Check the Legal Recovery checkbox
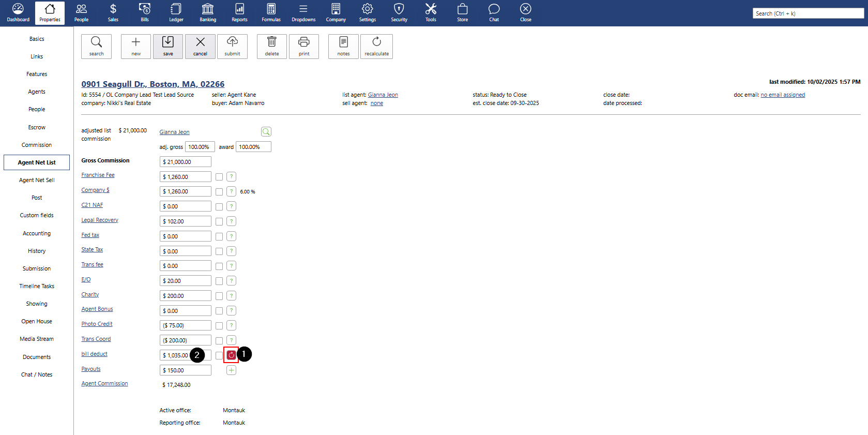The image size is (868, 435). 219,221
